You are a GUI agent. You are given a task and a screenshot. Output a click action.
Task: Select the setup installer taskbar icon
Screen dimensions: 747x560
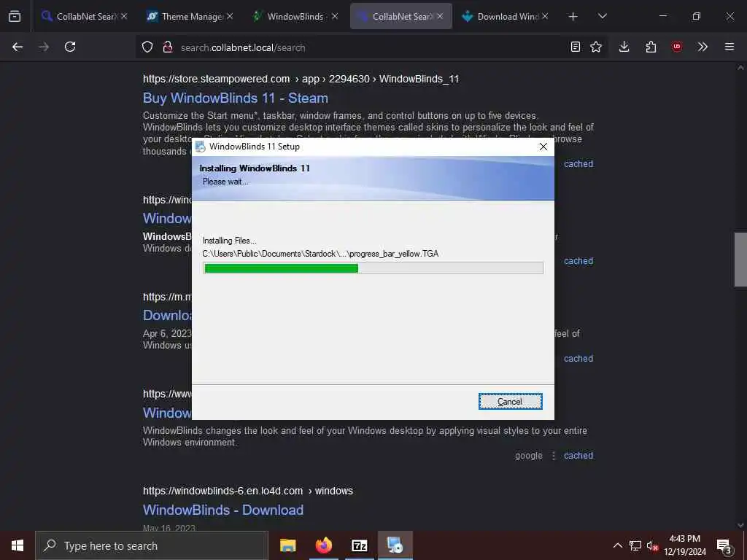(395, 545)
